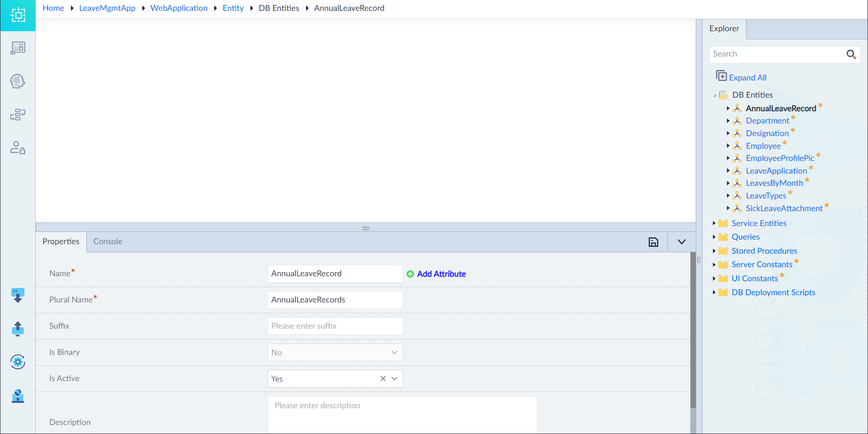Screen dimensions: 868x434
Task: Click the Employee entity icon
Action: click(x=737, y=146)
